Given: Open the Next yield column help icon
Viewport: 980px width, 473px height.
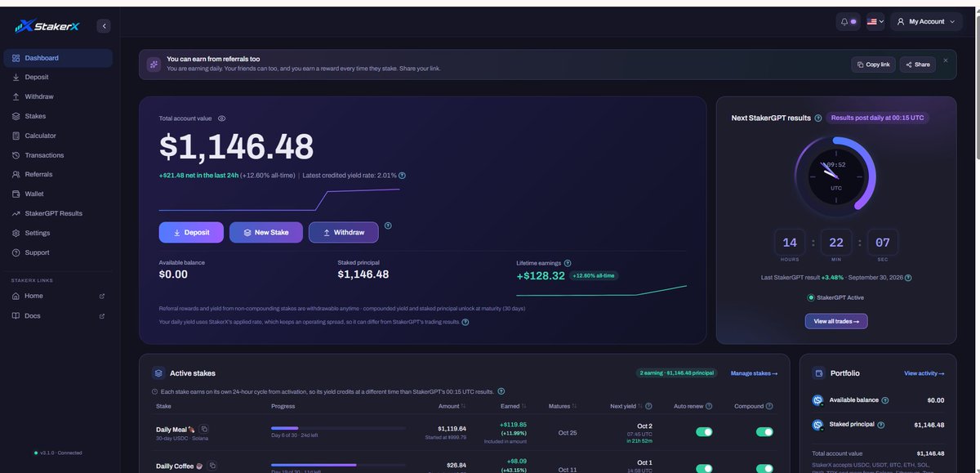Looking at the screenshot, I should point(648,406).
